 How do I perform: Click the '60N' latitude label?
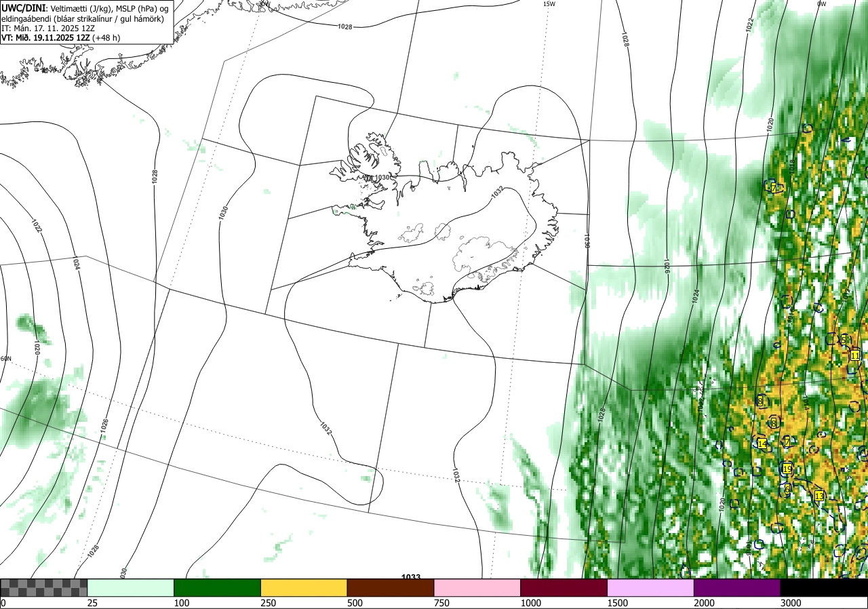point(6,359)
